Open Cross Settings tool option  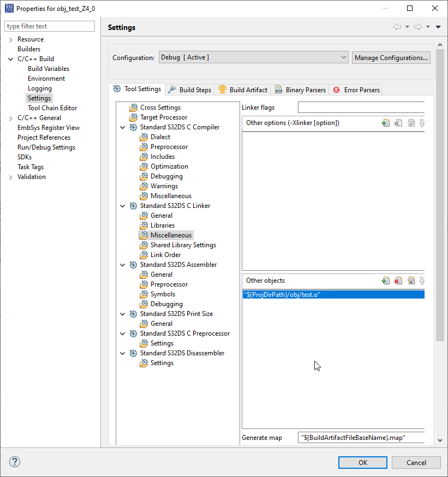(160, 108)
